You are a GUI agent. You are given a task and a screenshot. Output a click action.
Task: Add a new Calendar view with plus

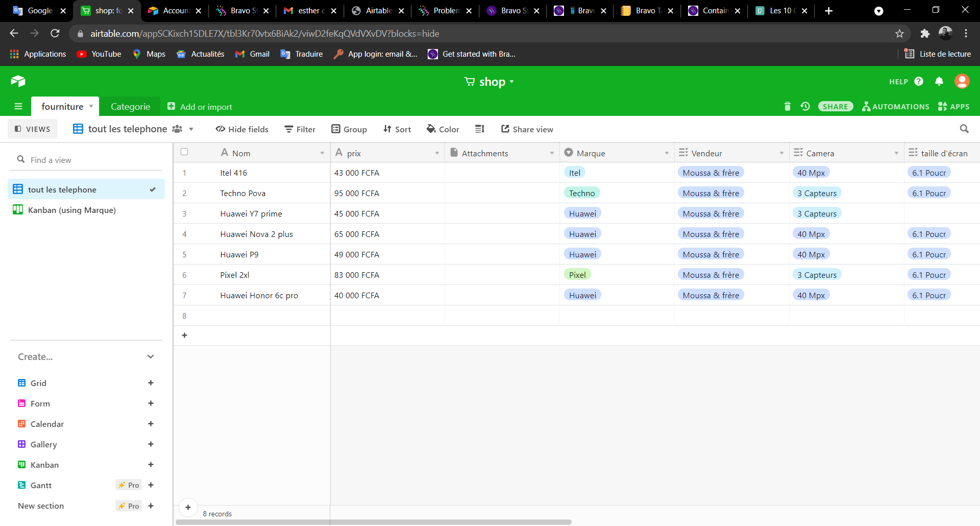pos(151,424)
